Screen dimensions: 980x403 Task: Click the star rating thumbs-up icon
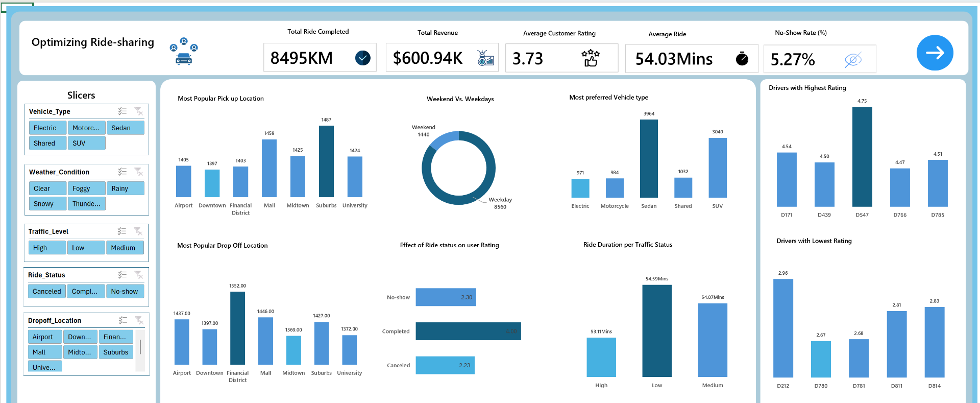(x=591, y=58)
